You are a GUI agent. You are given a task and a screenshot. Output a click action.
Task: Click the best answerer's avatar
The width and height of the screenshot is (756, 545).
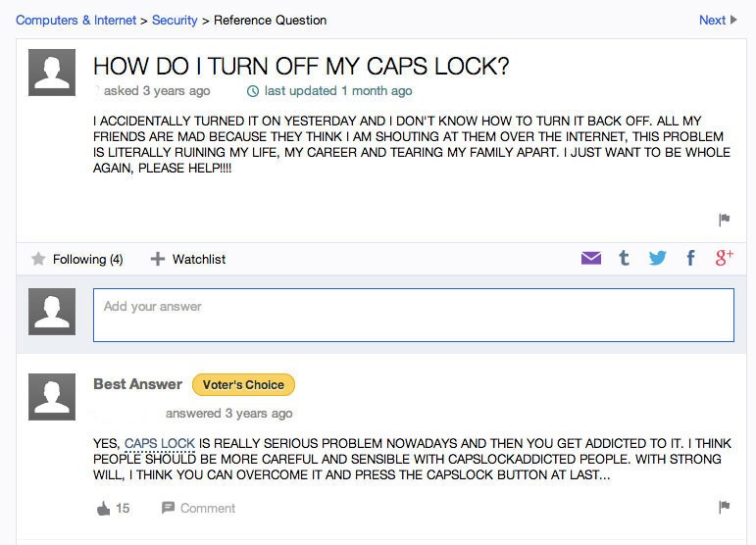[53, 396]
